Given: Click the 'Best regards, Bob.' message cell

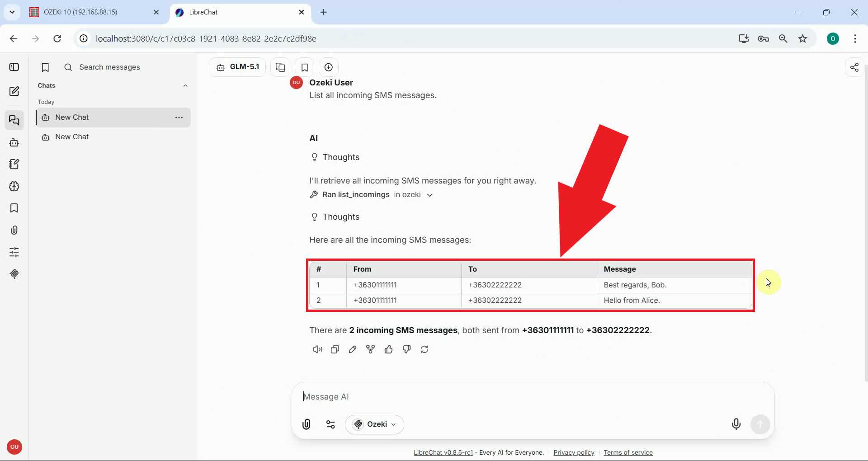Looking at the screenshot, I should (675, 285).
